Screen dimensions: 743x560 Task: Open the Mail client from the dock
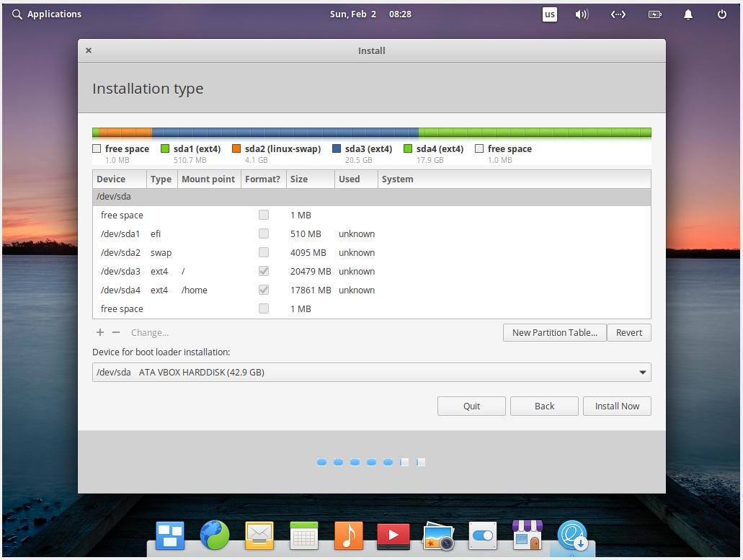coord(259,536)
